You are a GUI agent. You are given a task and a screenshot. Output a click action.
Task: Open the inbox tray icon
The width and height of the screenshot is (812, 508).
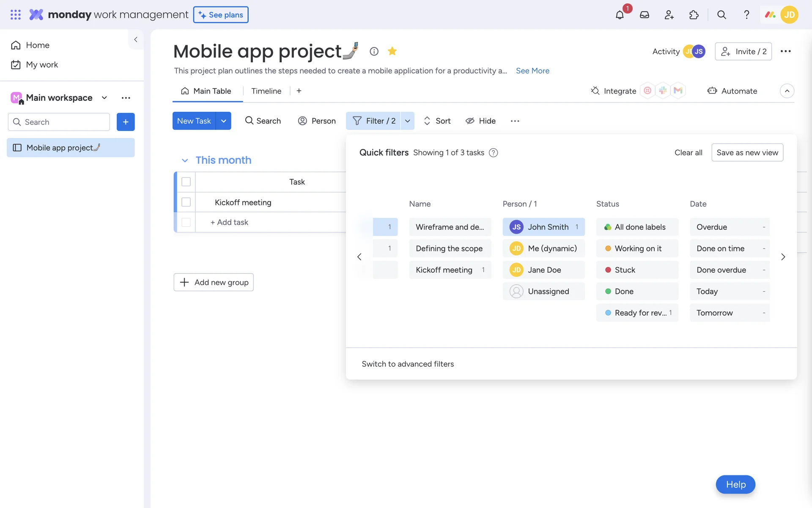click(644, 15)
